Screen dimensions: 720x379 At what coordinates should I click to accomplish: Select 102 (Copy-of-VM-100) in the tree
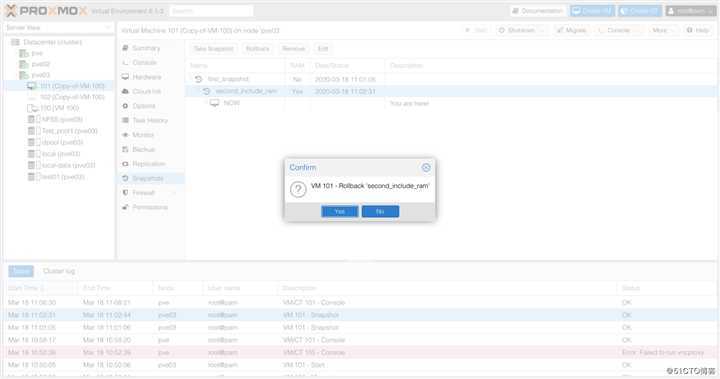pos(72,97)
